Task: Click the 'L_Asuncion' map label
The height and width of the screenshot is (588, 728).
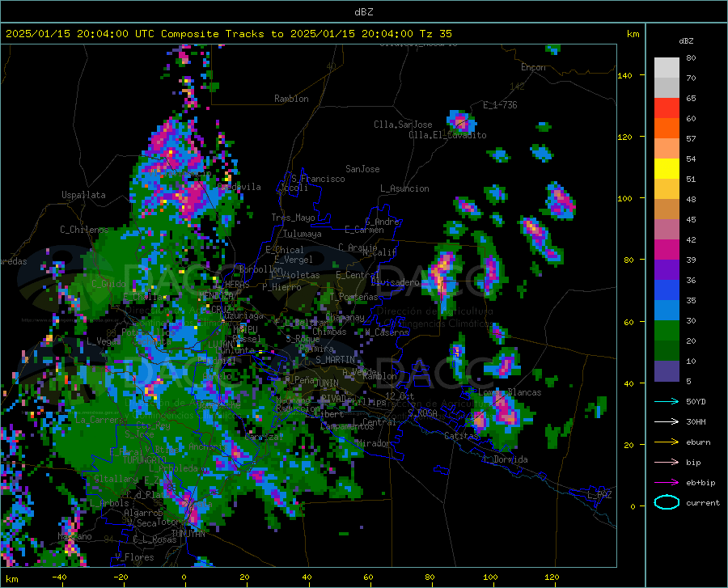Action: [x=404, y=188]
